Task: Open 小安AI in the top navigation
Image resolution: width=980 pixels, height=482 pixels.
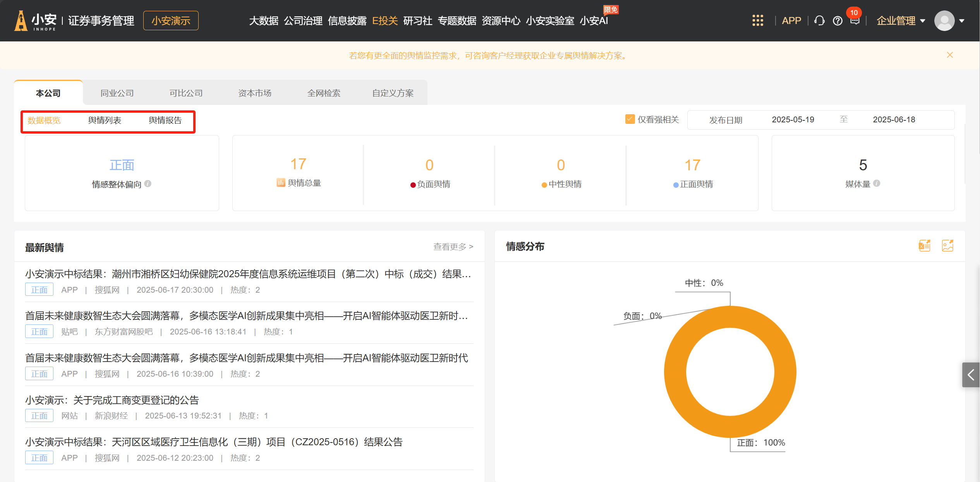Action: [594, 21]
